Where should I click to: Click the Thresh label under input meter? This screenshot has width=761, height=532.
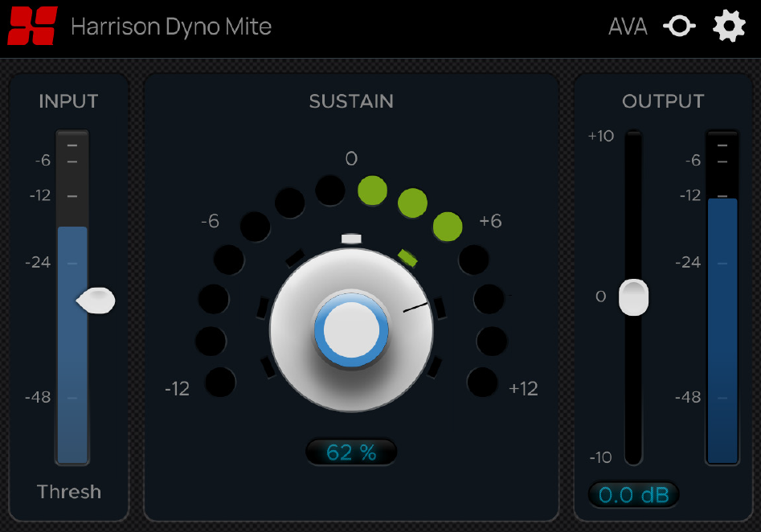click(x=69, y=492)
